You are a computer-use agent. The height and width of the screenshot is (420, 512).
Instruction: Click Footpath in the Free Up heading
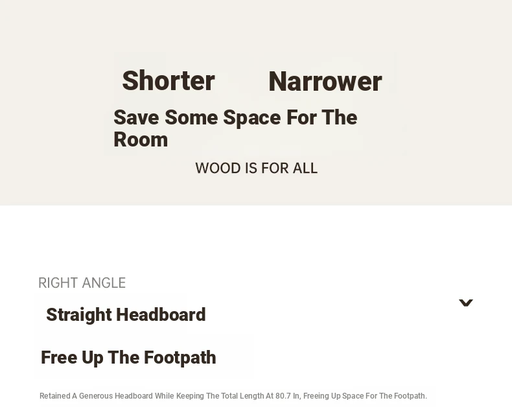[x=180, y=357]
